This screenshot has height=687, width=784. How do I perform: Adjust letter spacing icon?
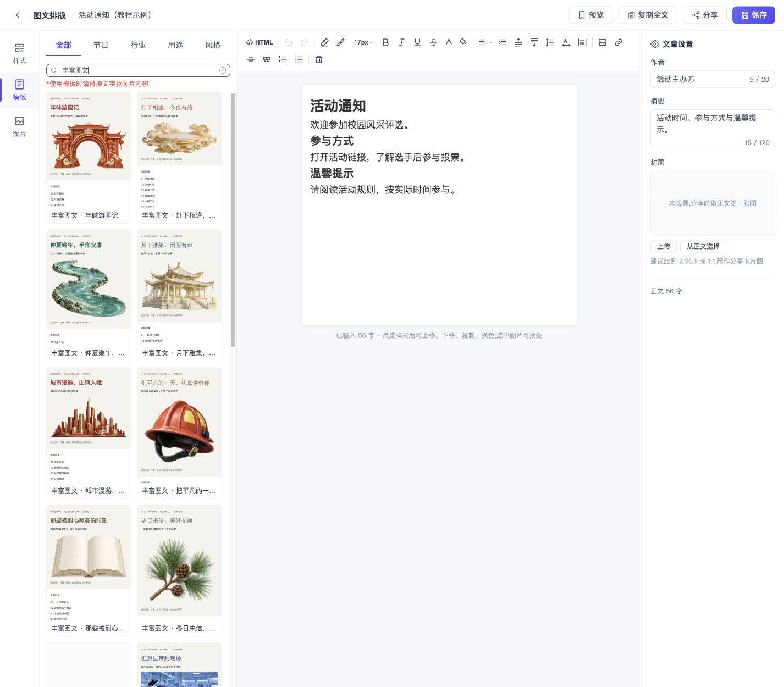click(x=566, y=42)
